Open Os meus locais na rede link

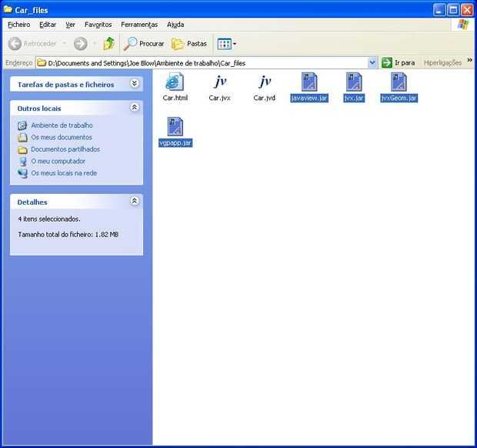64,173
